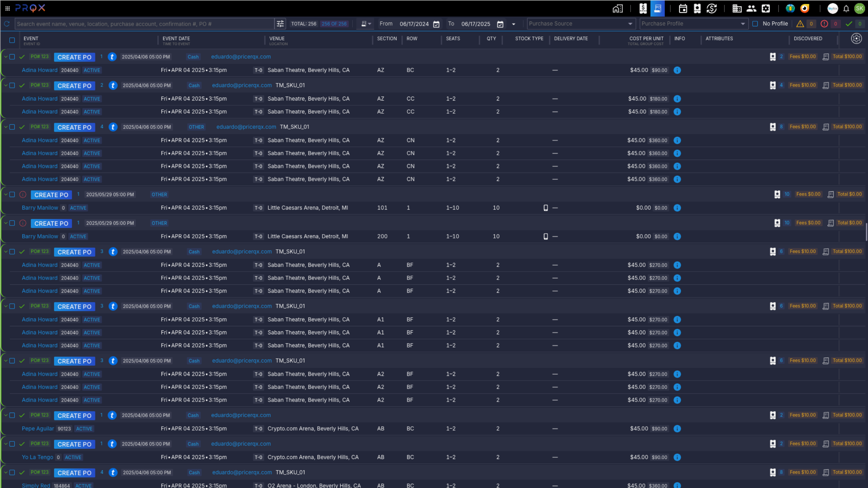Image resolution: width=868 pixels, height=488 pixels.
Task: Open the Yo La Tengo event link
Action: pos(37,457)
